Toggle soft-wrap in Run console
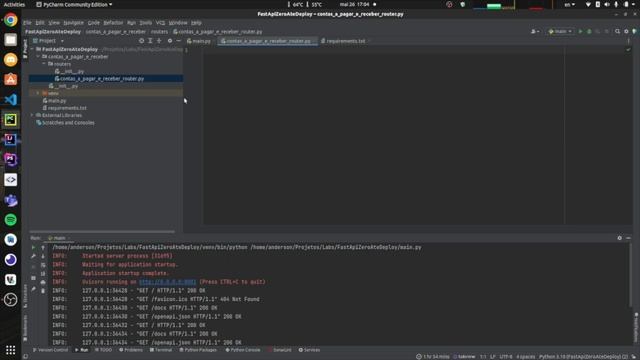 coord(43,265)
